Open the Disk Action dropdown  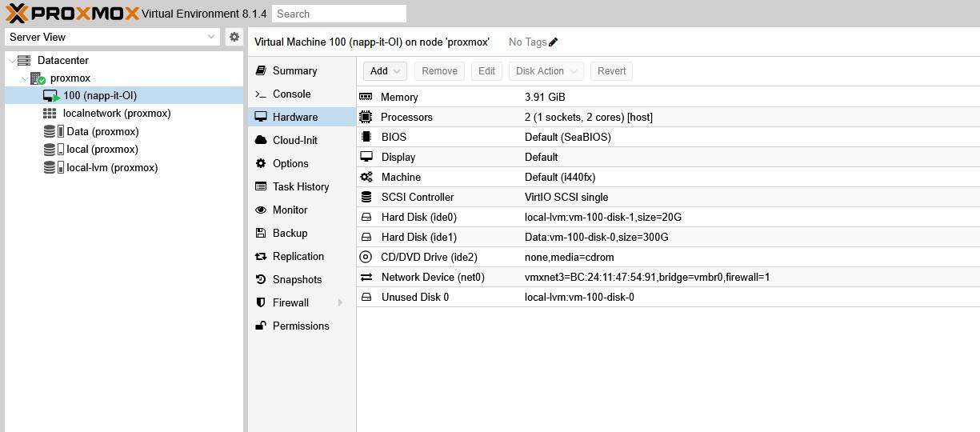pos(546,71)
